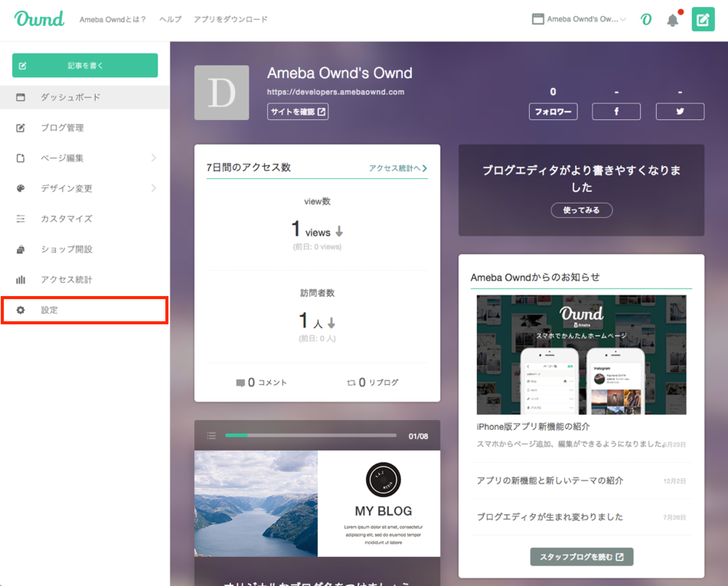Open the site switcher dropdown
The width and height of the screenshot is (728, 586).
[x=578, y=19]
